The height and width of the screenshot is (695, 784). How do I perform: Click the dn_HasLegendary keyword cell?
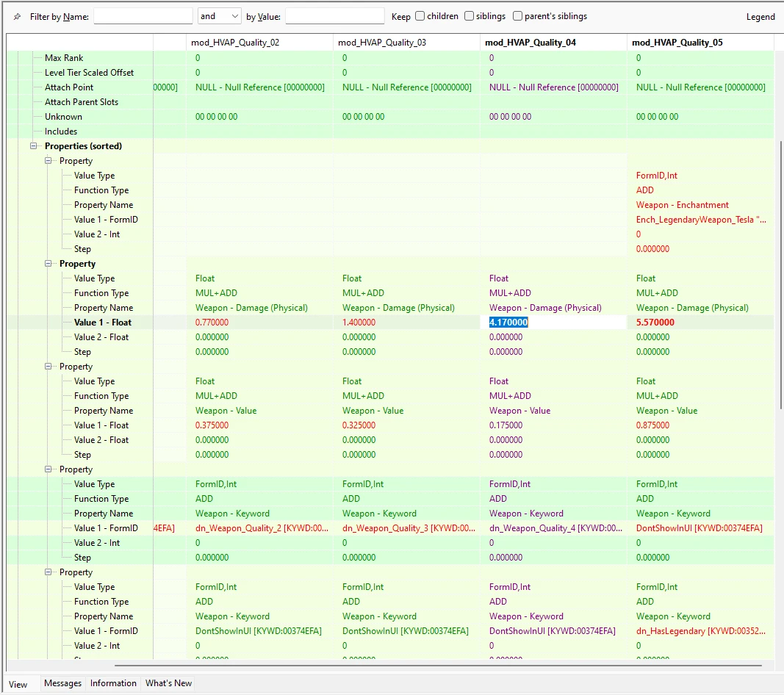(701, 631)
